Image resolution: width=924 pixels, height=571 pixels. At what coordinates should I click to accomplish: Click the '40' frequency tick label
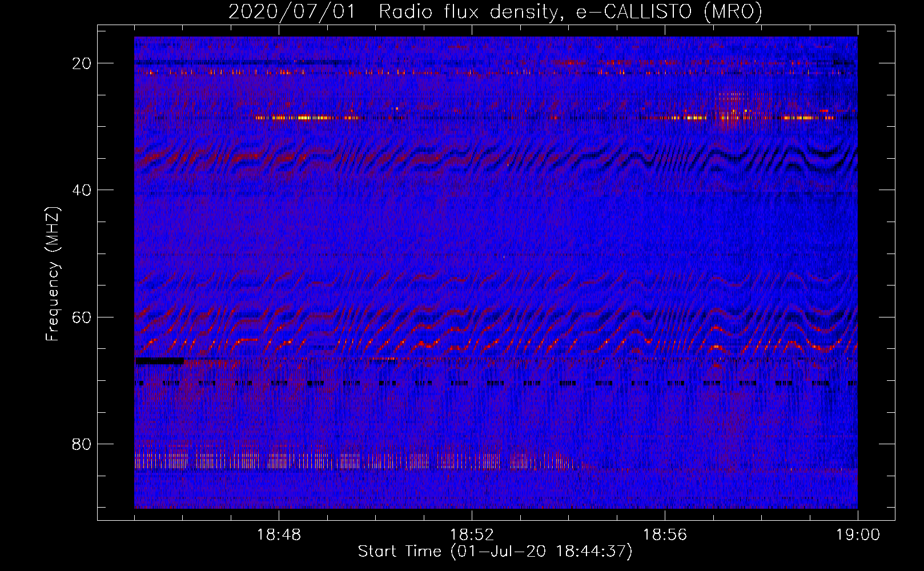coord(82,190)
